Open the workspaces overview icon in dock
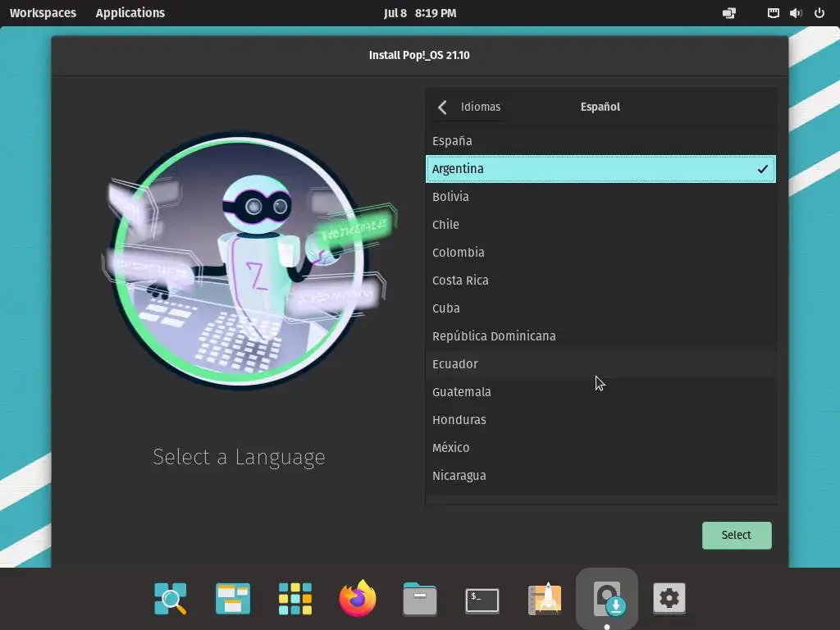The image size is (840, 630). [x=232, y=598]
